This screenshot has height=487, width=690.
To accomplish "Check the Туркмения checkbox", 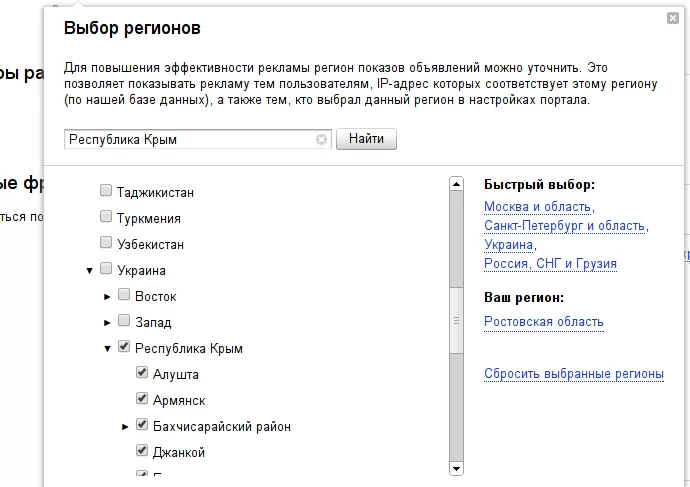I will (x=106, y=217).
